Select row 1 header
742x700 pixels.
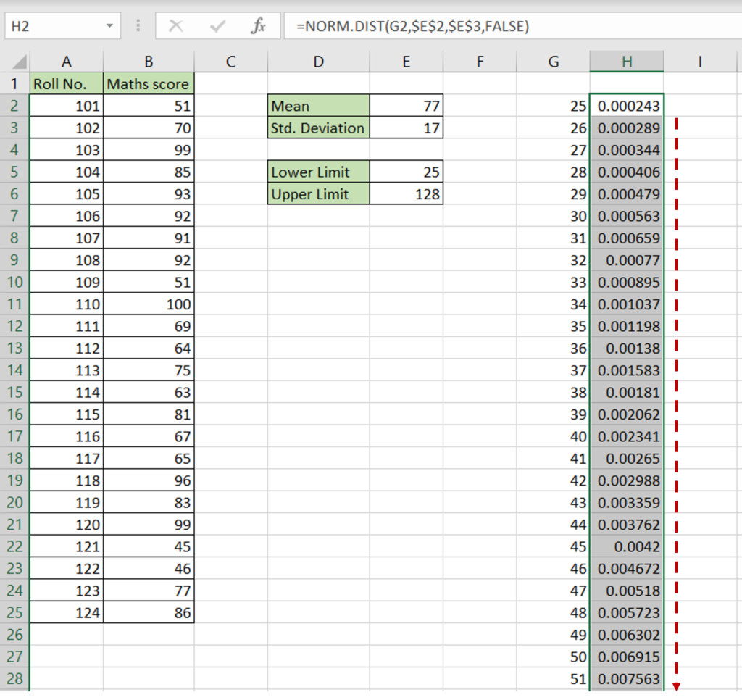point(14,84)
